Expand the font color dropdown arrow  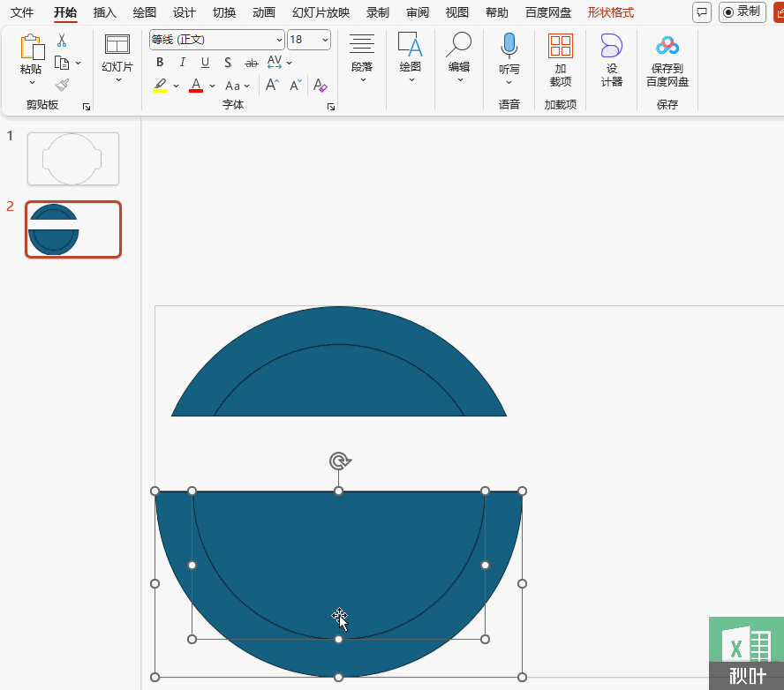pos(212,86)
